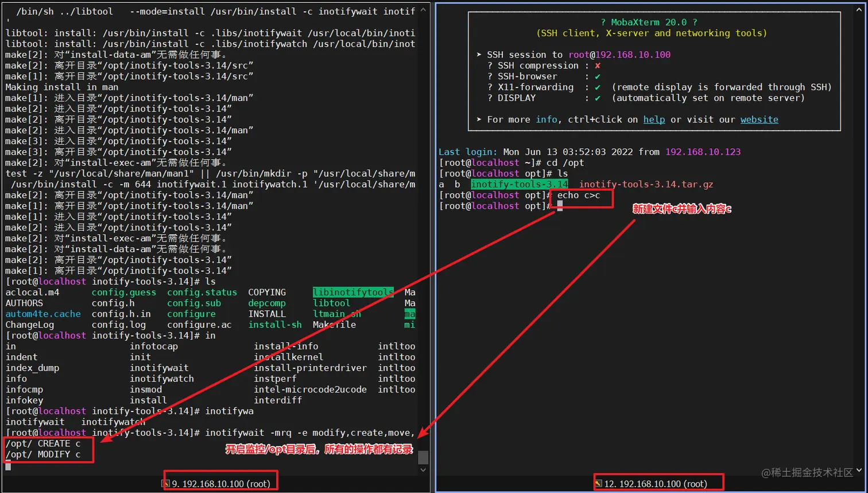Viewport: 868px width, 493px height.
Task: Click left terminal scrollbar up arrow
Action: (423, 10)
